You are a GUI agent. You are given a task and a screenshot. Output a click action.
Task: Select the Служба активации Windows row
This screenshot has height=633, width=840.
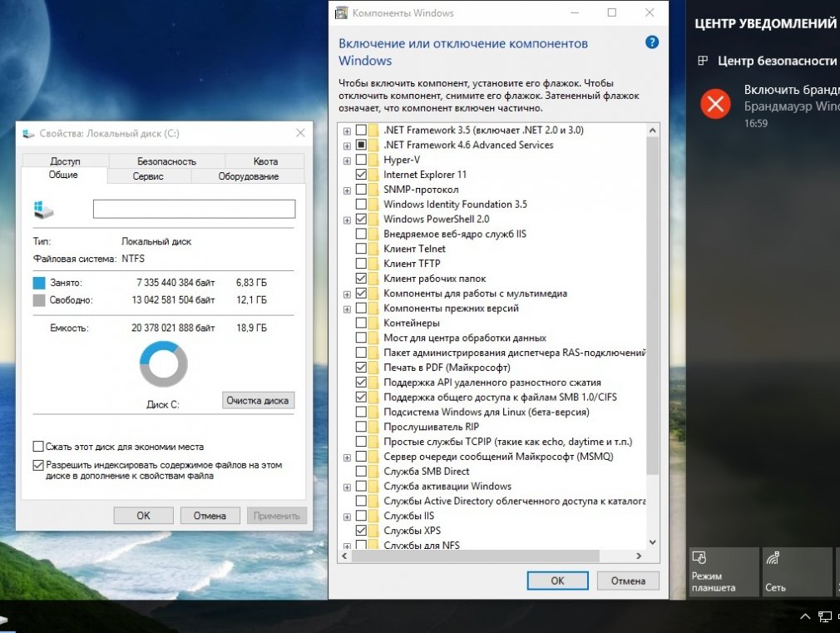[x=447, y=486]
